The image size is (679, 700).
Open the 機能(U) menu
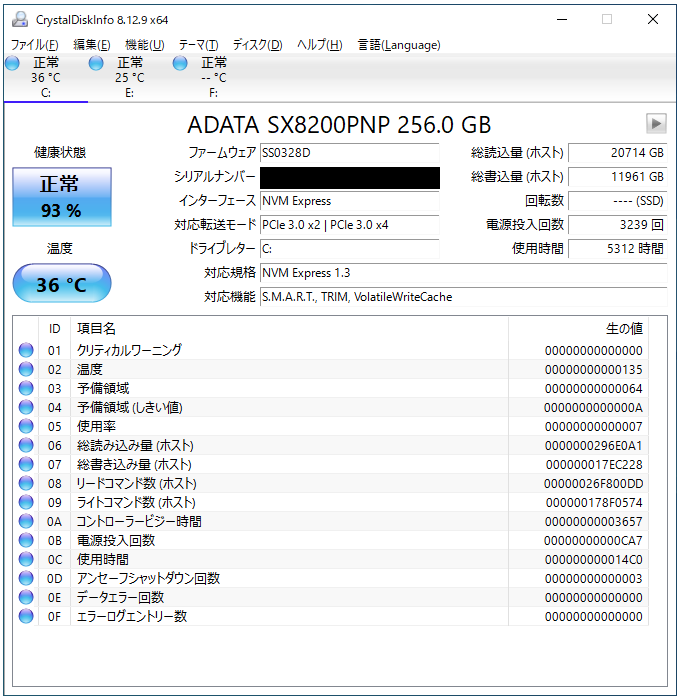click(145, 45)
